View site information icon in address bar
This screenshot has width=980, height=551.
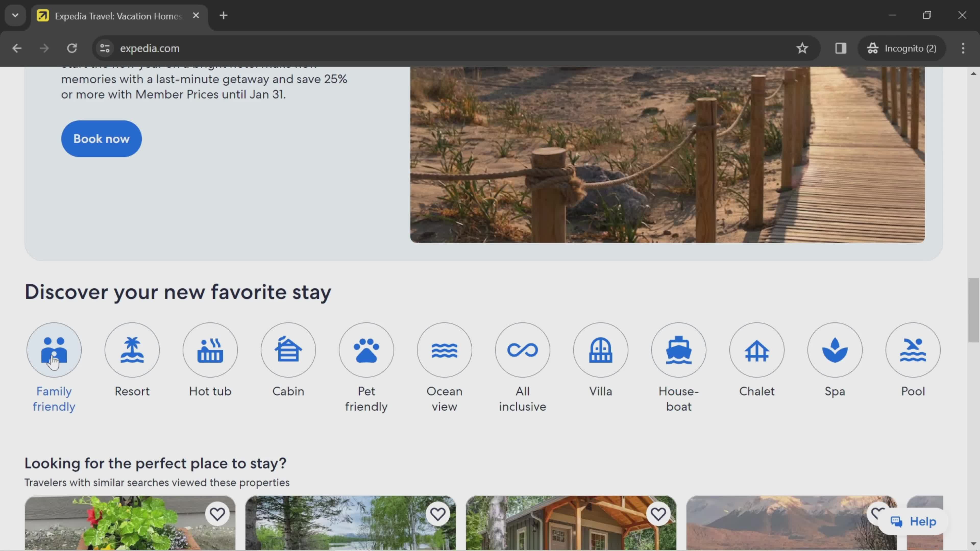click(x=105, y=48)
